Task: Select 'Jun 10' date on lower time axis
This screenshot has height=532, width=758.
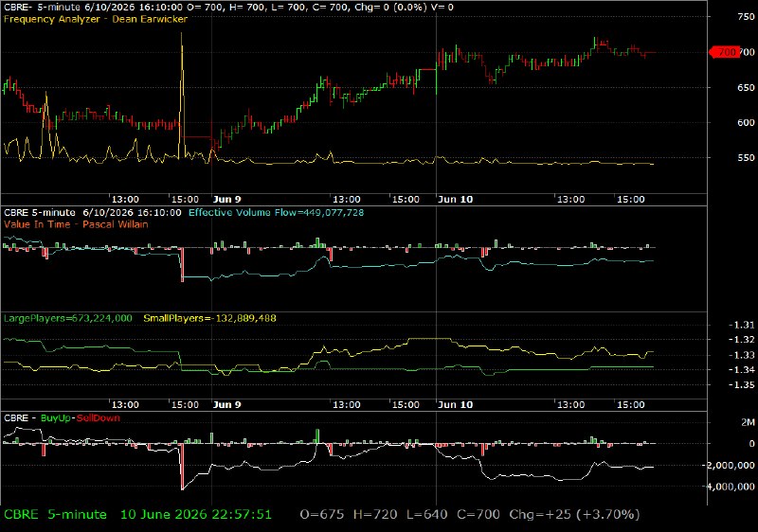Action: [x=456, y=404]
